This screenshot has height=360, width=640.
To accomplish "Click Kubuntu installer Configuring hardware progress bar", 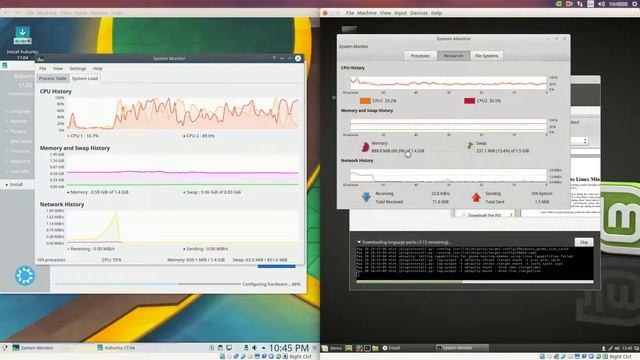I will 148,284.
